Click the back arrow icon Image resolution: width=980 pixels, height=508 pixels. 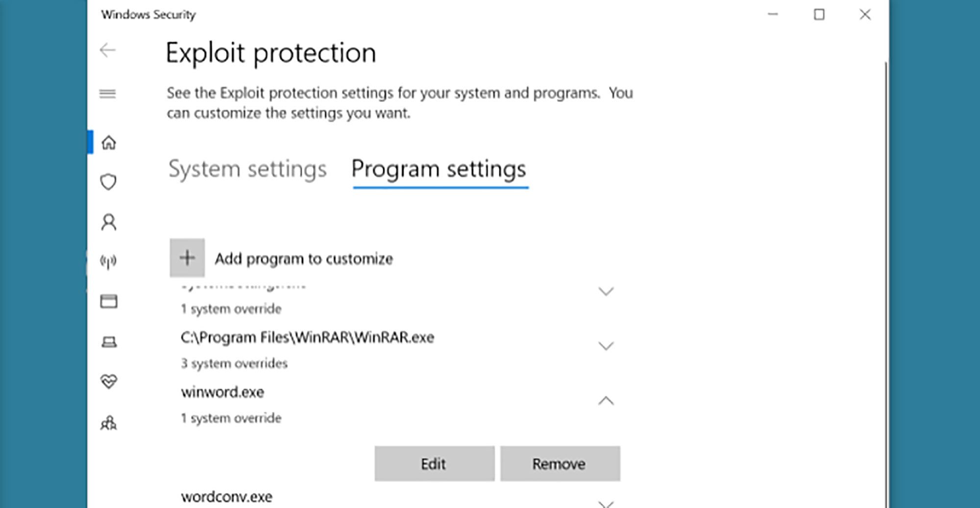pyautogui.click(x=107, y=50)
